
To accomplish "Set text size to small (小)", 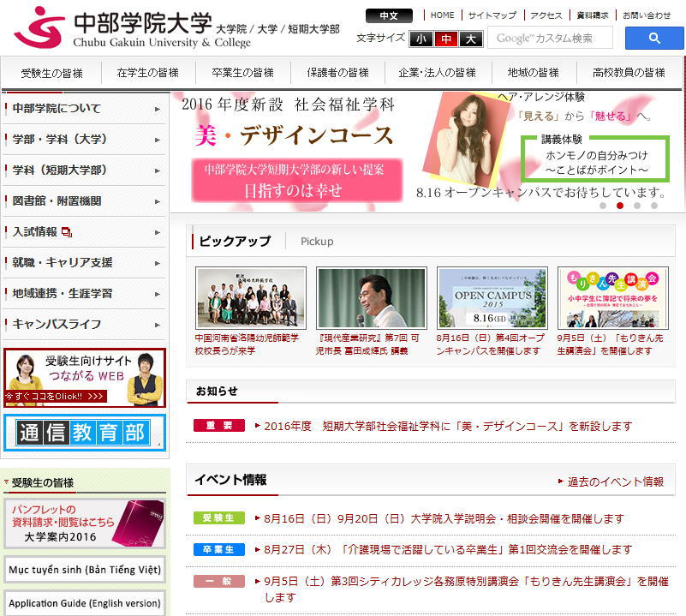I will click(421, 39).
